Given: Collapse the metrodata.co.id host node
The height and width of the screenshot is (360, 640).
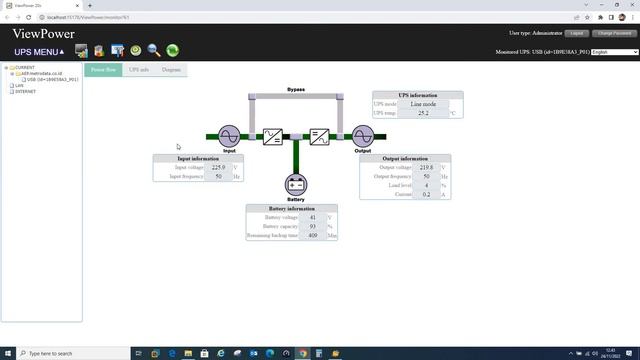Looking at the screenshot, I should pos(12,74).
